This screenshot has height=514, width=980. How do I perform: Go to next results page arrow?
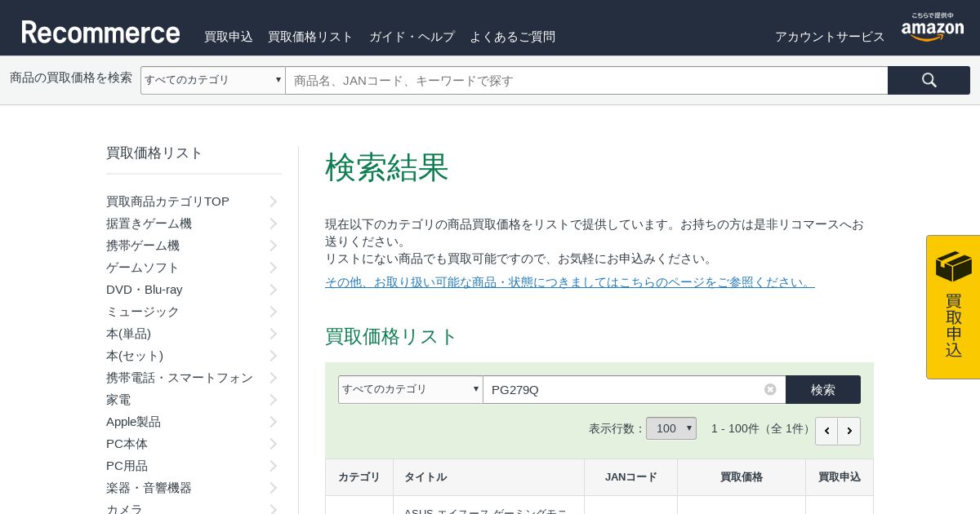849,431
